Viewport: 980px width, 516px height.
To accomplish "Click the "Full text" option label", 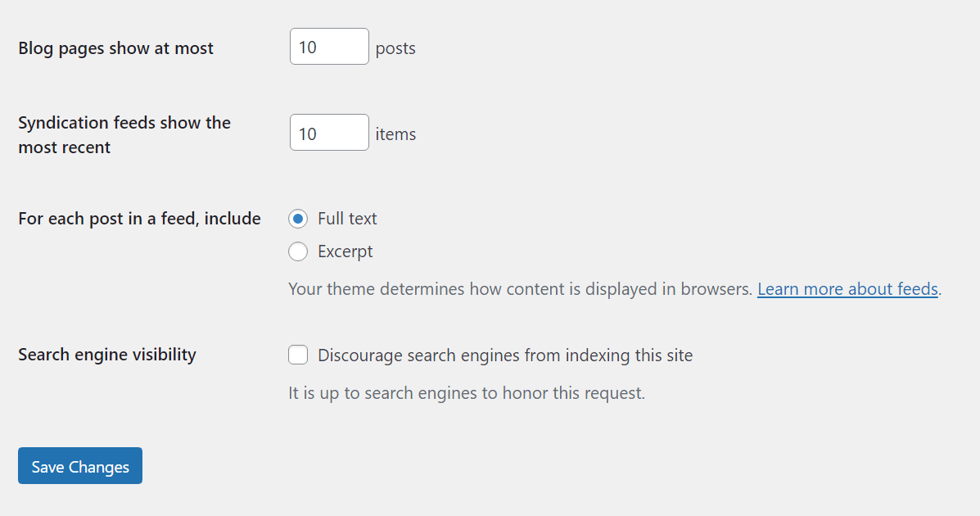I will pyautogui.click(x=347, y=219).
